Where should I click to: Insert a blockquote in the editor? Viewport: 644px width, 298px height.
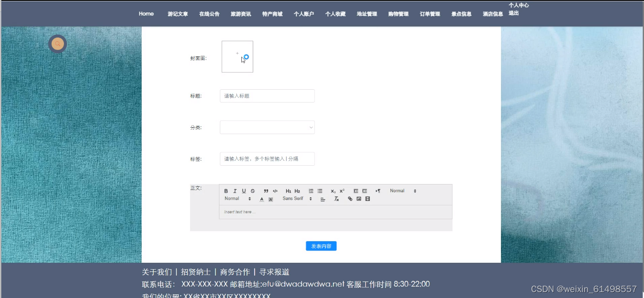tap(266, 191)
